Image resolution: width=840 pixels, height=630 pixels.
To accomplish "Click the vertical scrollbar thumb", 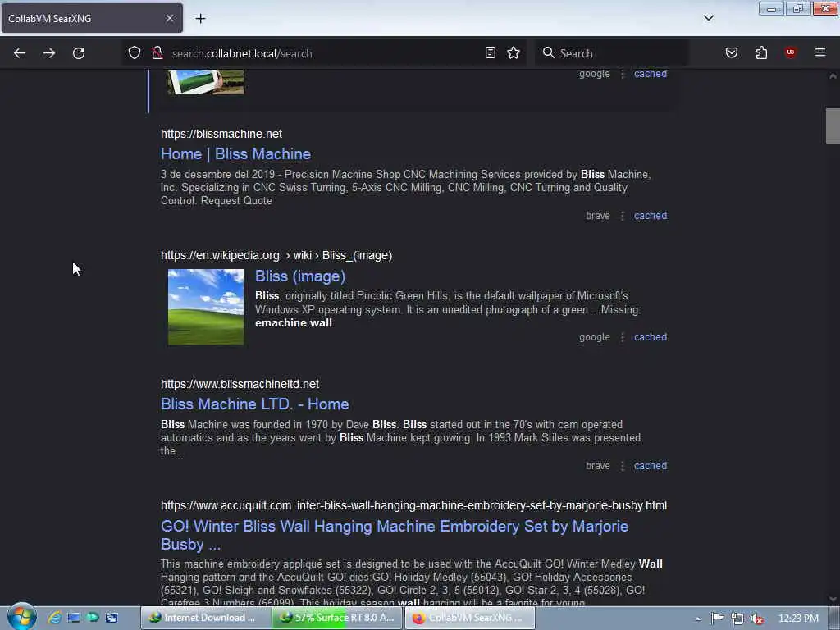I will click(x=833, y=126).
